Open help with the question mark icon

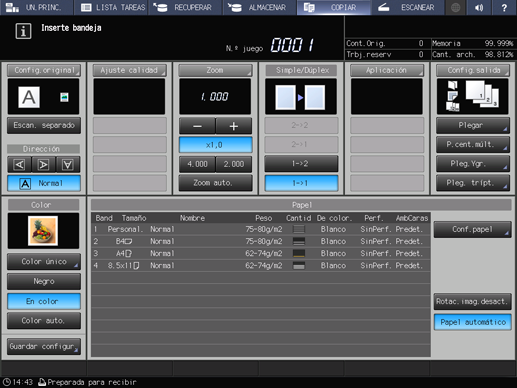504,7
